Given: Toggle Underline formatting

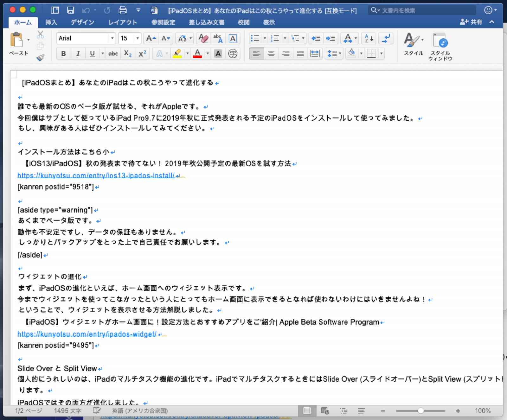Looking at the screenshot, I should point(92,54).
